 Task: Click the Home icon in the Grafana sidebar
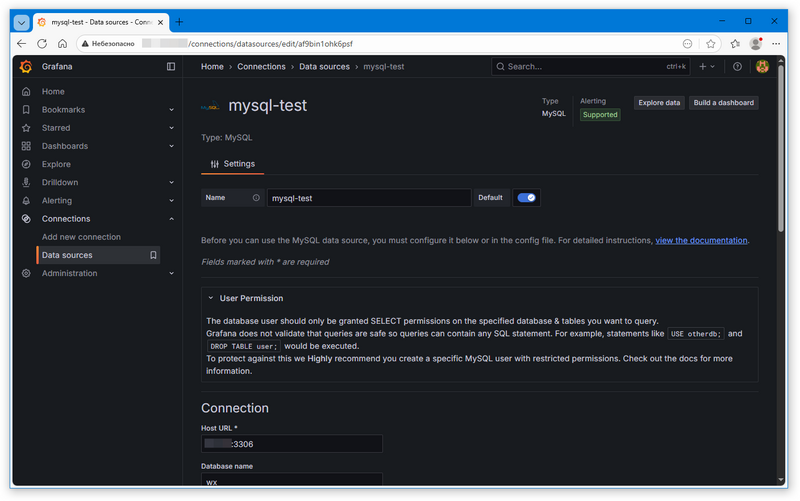(x=26, y=92)
